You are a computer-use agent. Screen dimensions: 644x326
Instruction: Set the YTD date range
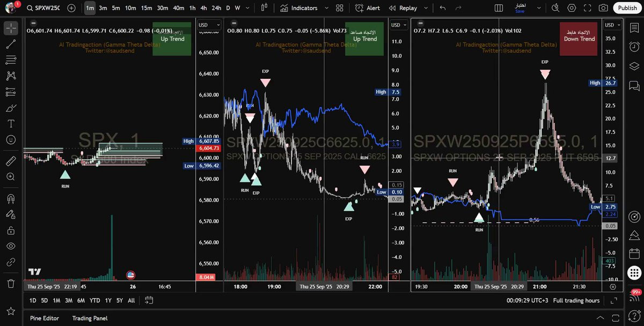94,300
